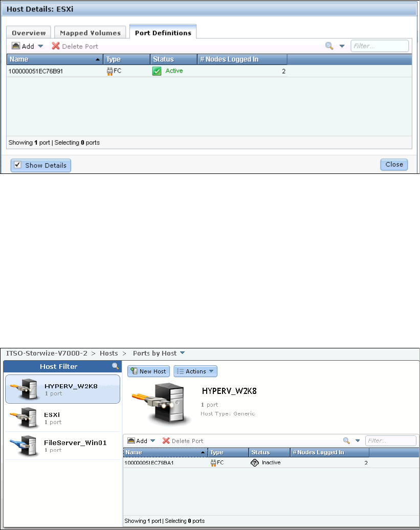The image size is (420, 530).
Task: Click the Host Filter magnifier icon
Action: [x=115, y=366]
